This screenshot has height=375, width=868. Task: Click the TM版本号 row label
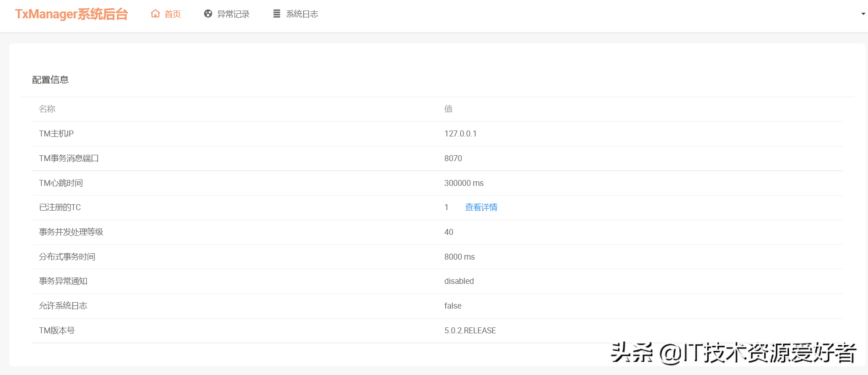(x=57, y=331)
